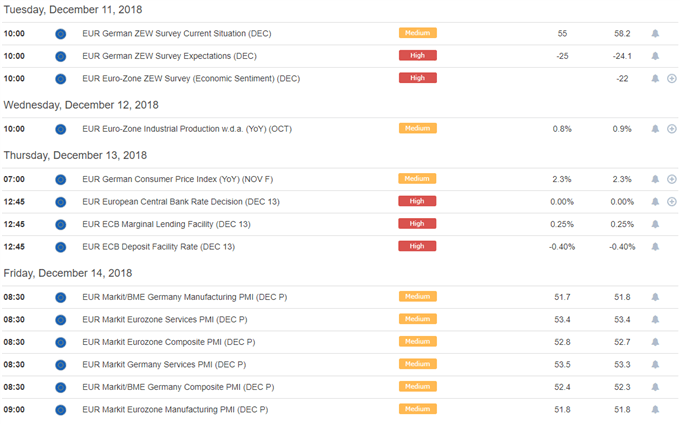Viewport: 680px width, 424px height.
Task: Expand German Consumer Price Index row
Action: pos(672,179)
